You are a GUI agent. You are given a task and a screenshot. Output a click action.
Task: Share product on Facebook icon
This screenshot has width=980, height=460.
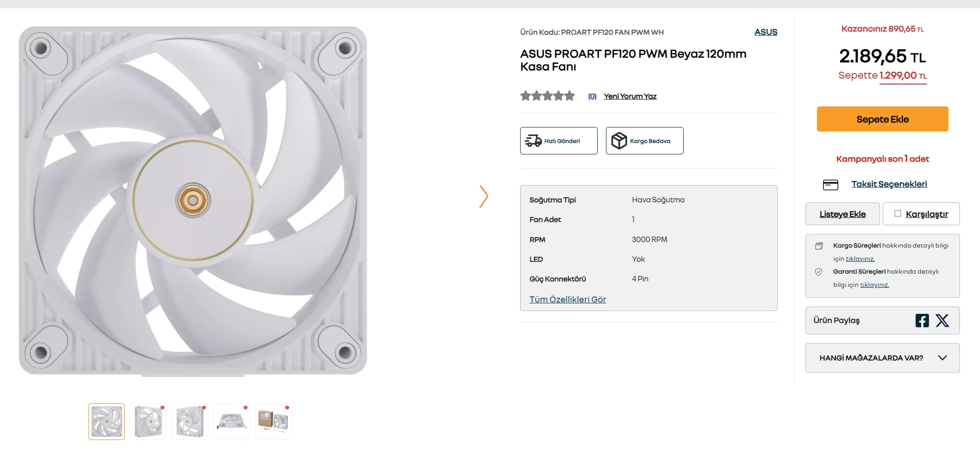(x=922, y=321)
